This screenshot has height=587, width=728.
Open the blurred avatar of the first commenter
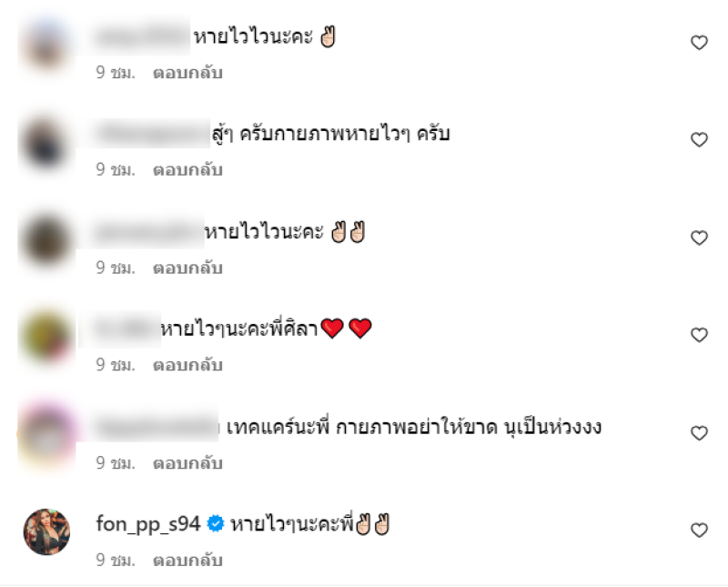46,46
